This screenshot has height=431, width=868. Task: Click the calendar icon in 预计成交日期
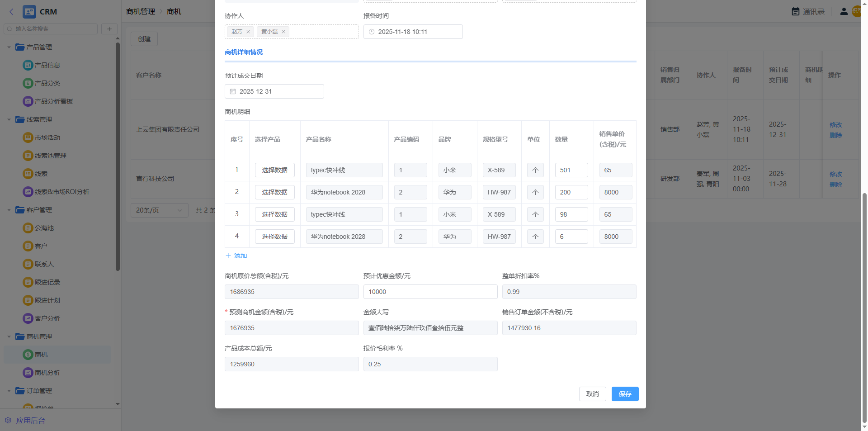(x=233, y=91)
